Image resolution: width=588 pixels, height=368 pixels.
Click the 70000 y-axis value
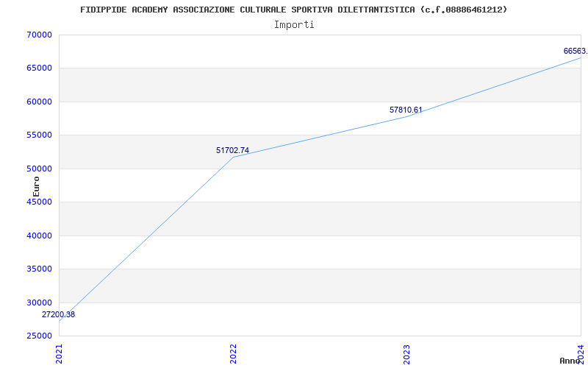pyautogui.click(x=39, y=35)
